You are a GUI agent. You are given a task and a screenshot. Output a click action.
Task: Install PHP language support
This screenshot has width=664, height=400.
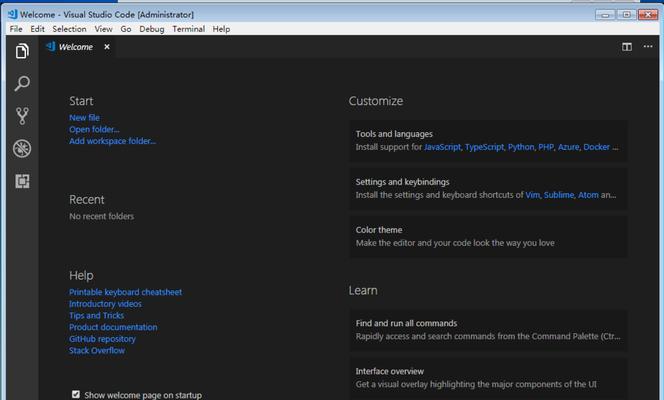pos(546,147)
